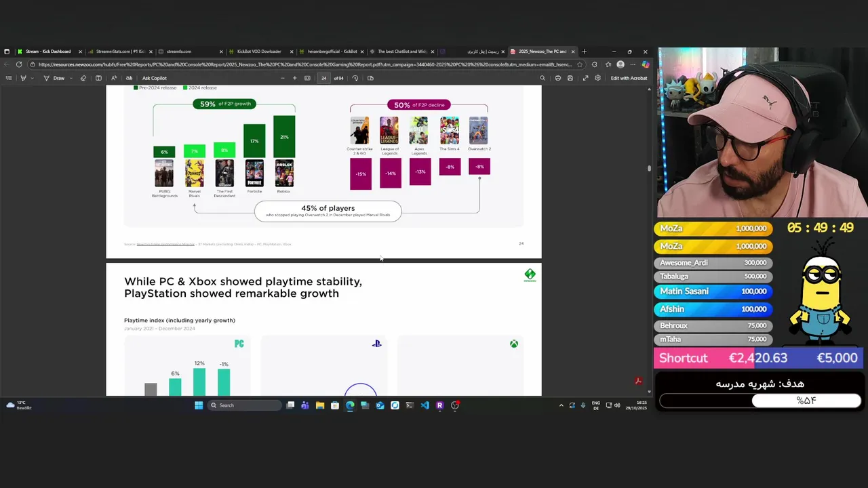The width and height of the screenshot is (868, 488).
Task: Open the Windows Start menu
Action: click(x=199, y=405)
